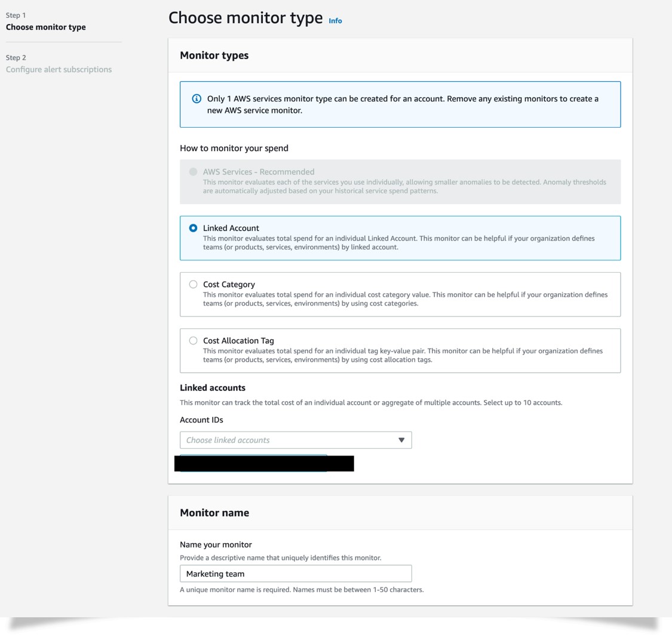Select the disabled AWS Services - Recommended radio
Viewport: 672px width, 637px height.
pos(194,172)
